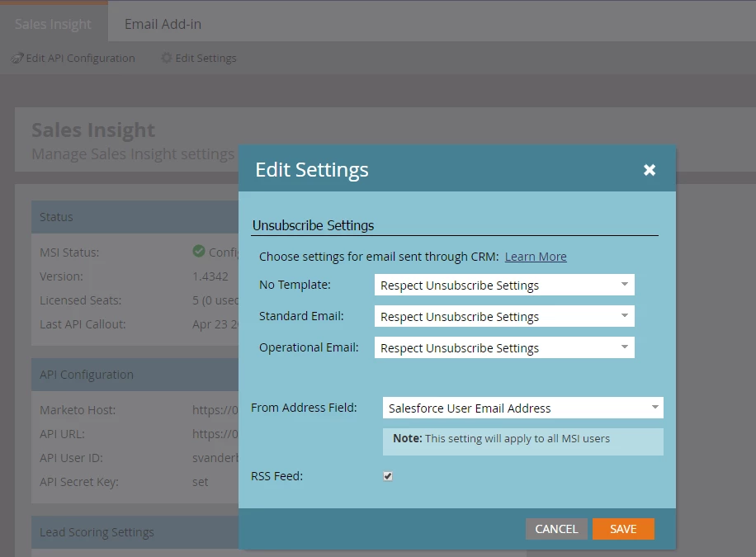The width and height of the screenshot is (756, 557).
Task: Click the No Template label
Action: click(295, 285)
